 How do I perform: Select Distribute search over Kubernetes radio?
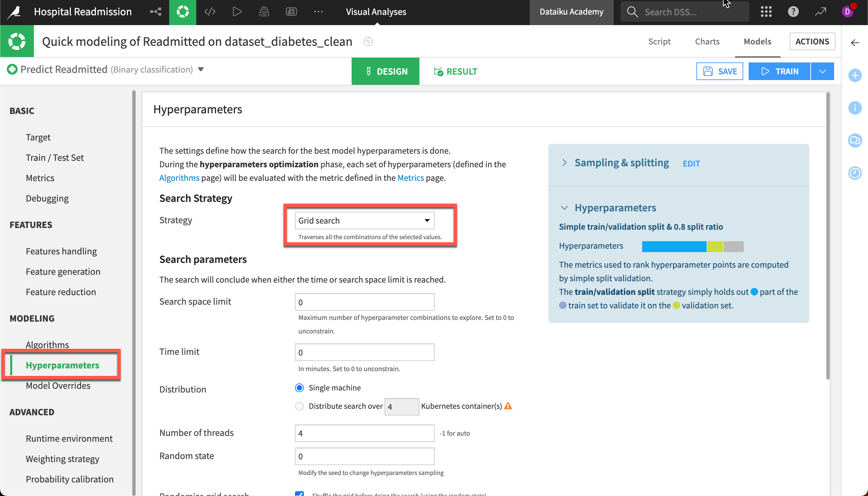click(299, 406)
